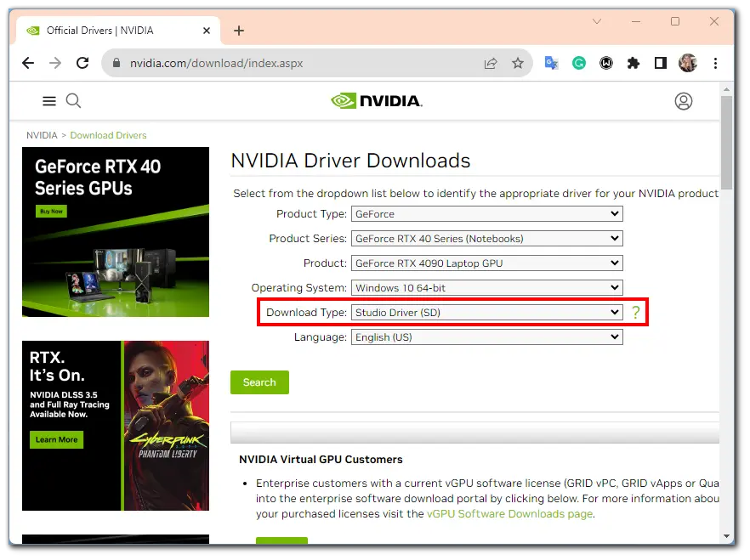Screen dimensions: 750x560
Task: Click the scrollbar down arrow
Action: click(x=726, y=536)
